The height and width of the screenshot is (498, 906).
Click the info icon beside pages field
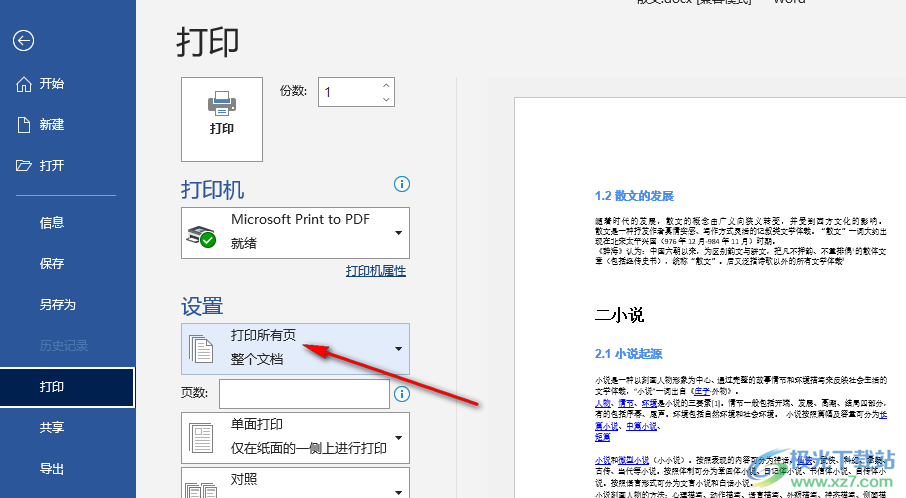(x=402, y=394)
